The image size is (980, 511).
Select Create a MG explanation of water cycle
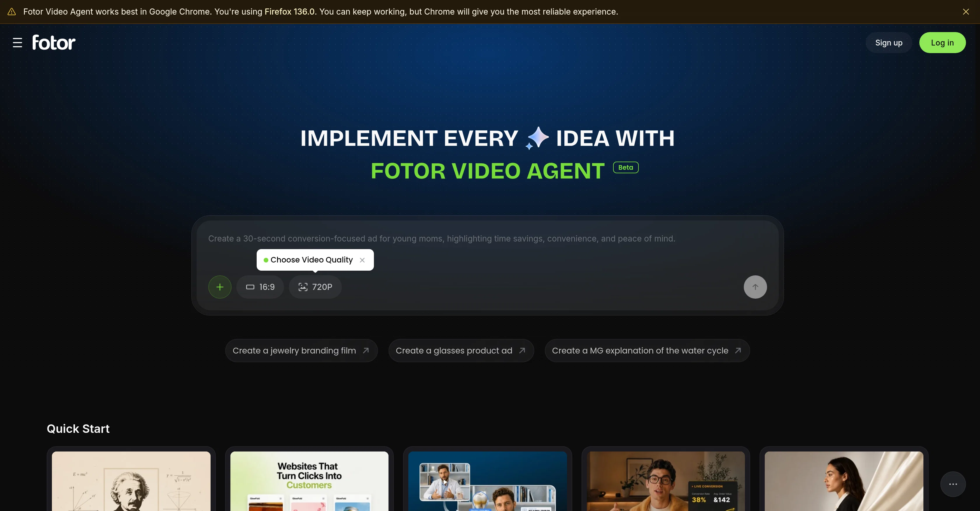click(x=647, y=350)
